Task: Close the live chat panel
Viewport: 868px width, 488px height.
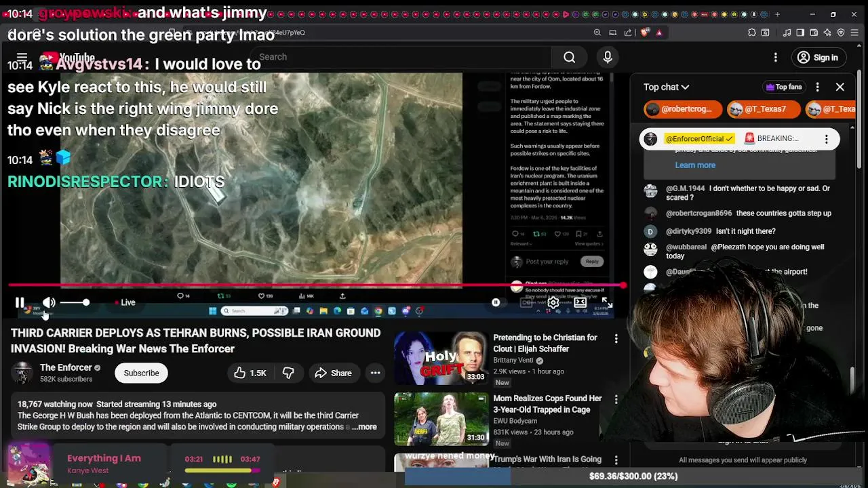Action: 840,87
